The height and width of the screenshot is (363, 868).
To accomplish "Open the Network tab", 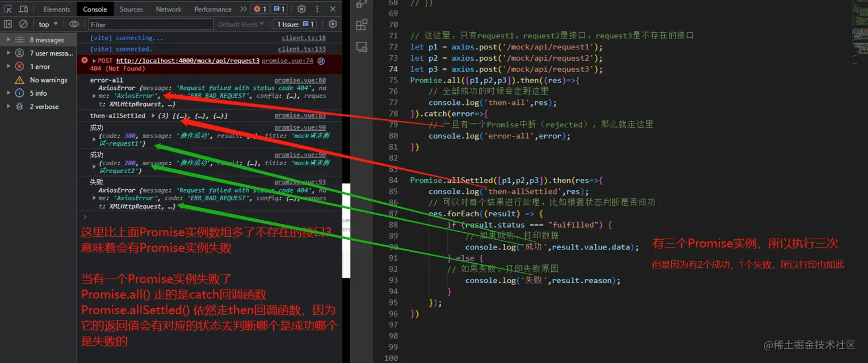I will (169, 9).
